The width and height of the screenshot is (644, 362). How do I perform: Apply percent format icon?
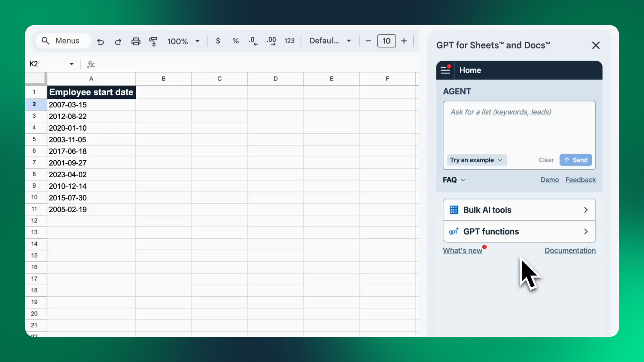235,41
